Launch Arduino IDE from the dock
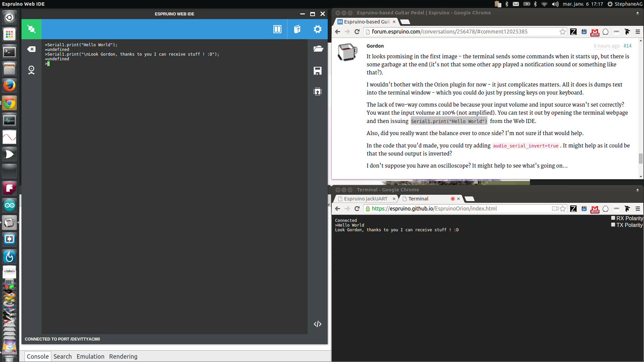Image resolution: width=644 pixels, height=362 pixels. (9, 205)
